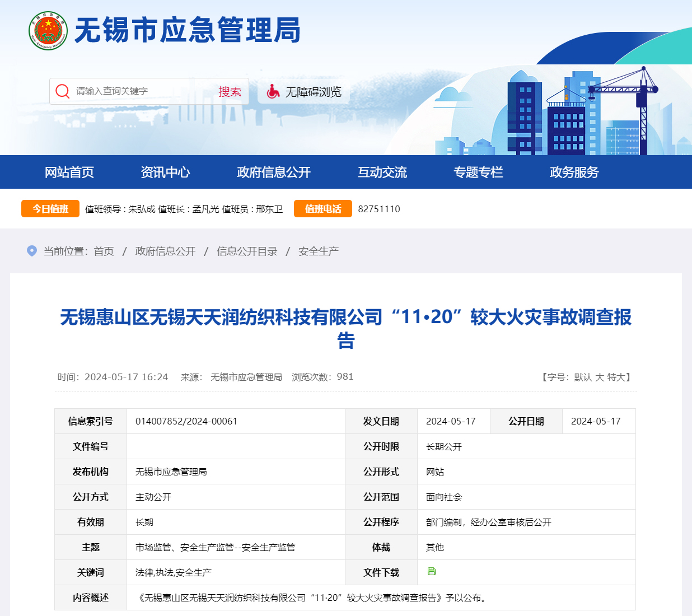Open the 政府信息公开 navigation menu item

click(x=274, y=172)
